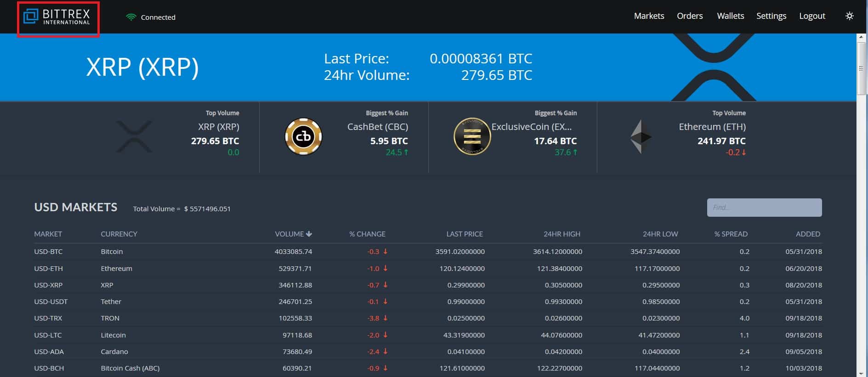Screen dimensions: 868x377
Task: Click Litecoin currency name
Action: tap(113, 335)
